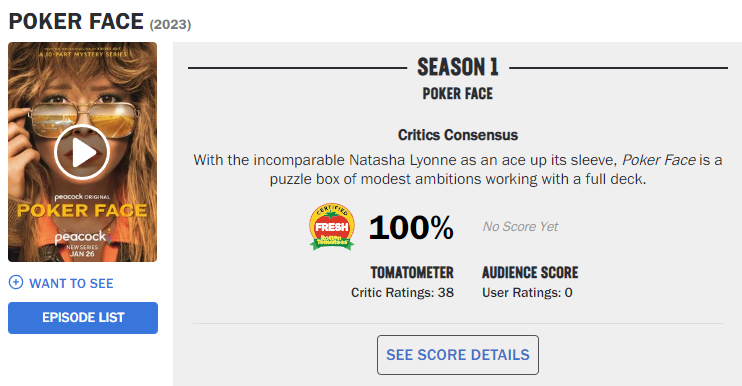
Task: Click the Critics Consensus heading
Action: tap(458, 135)
